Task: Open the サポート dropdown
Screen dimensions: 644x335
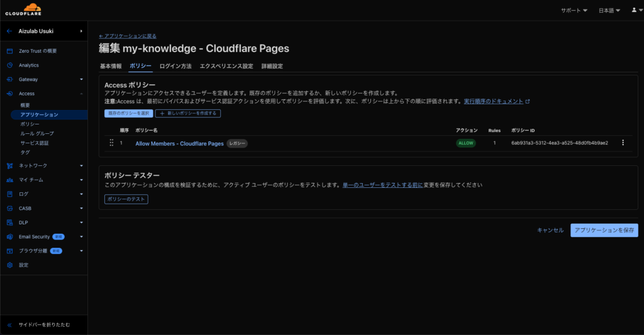Action: coord(574,11)
